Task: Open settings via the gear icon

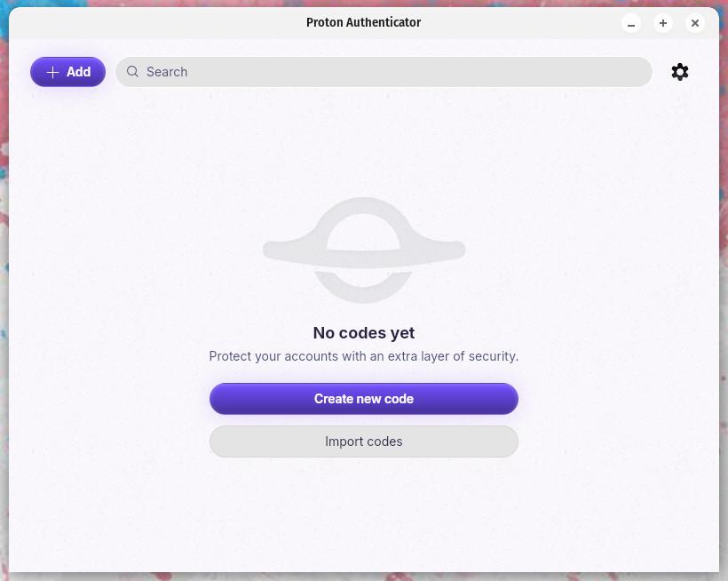Action: [x=680, y=72]
